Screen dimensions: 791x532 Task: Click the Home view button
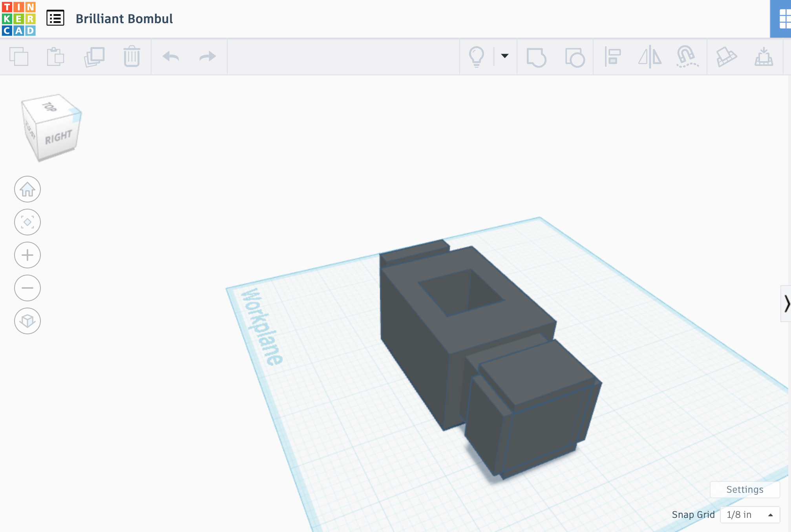(x=27, y=189)
